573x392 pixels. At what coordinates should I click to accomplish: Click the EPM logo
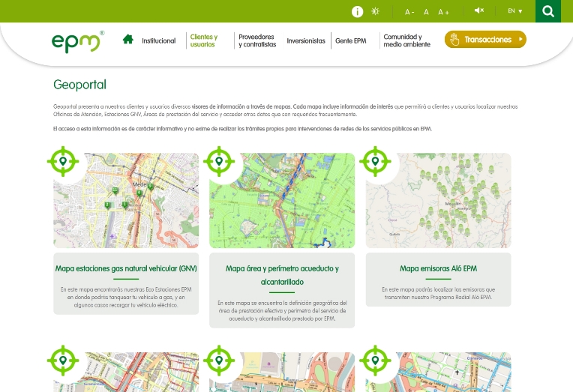[76, 42]
